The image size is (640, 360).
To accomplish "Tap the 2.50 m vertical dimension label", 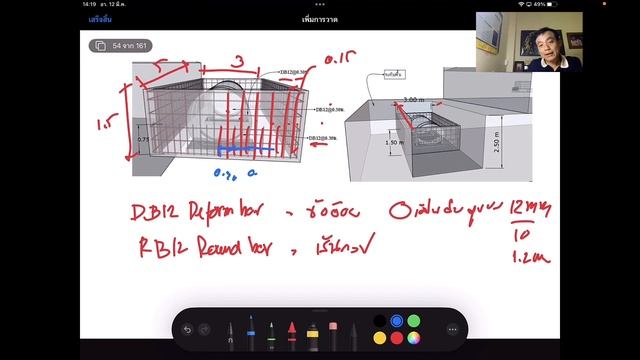I will 496,142.
